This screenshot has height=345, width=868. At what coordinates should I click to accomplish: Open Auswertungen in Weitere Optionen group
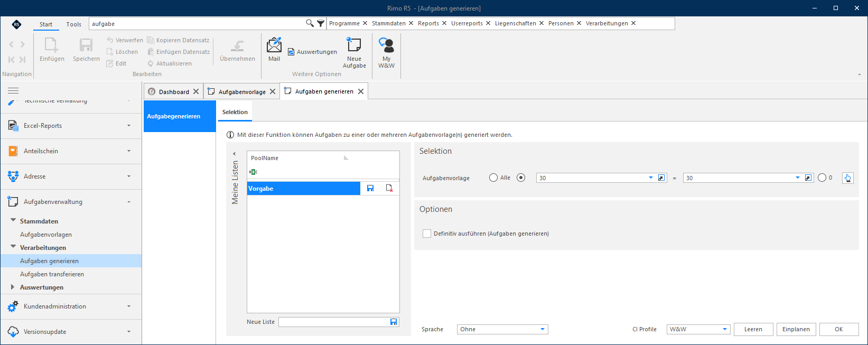pos(312,52)
